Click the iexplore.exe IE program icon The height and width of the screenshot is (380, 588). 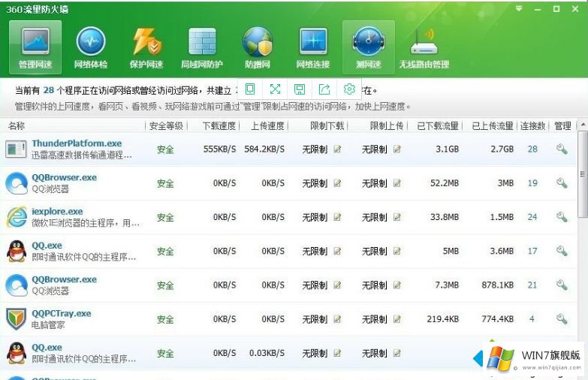coord(17,217)
